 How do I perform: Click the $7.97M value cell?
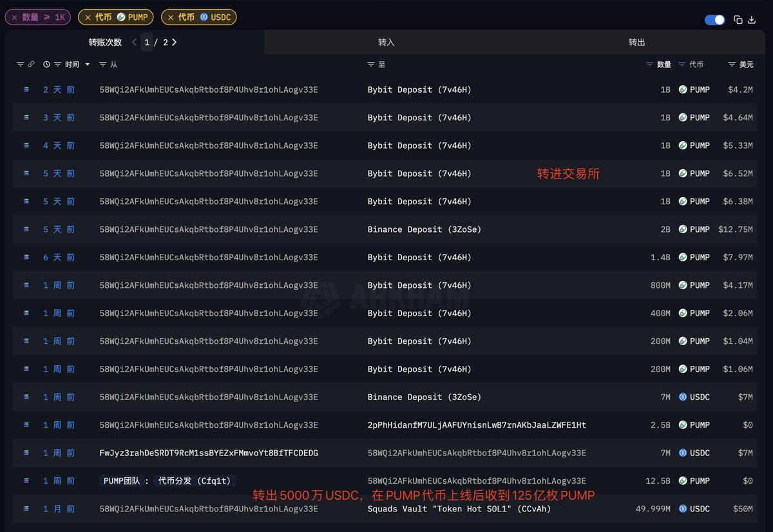pos(738,257)
